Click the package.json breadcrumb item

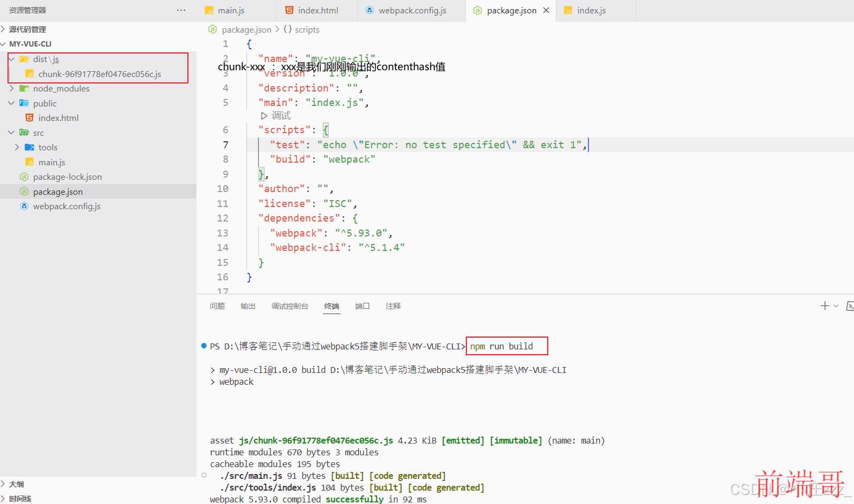(246, 29)
